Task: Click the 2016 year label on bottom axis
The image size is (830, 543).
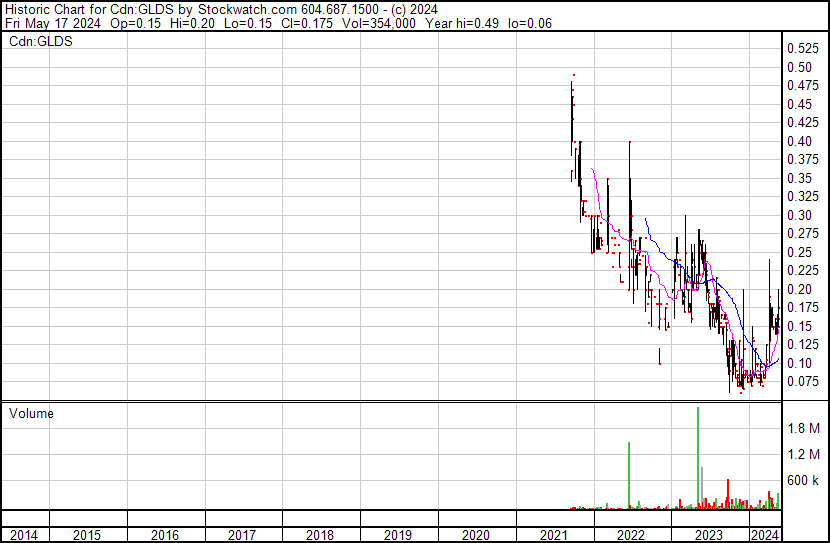Action: [x=164, y=534]
